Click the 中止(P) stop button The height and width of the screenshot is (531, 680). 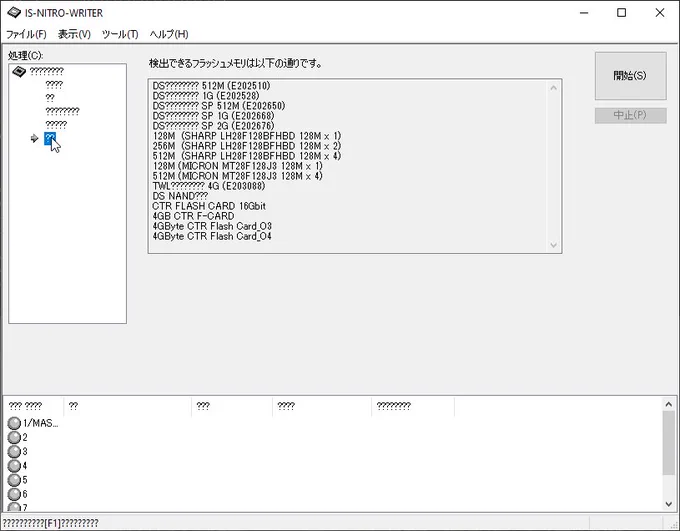630,115
